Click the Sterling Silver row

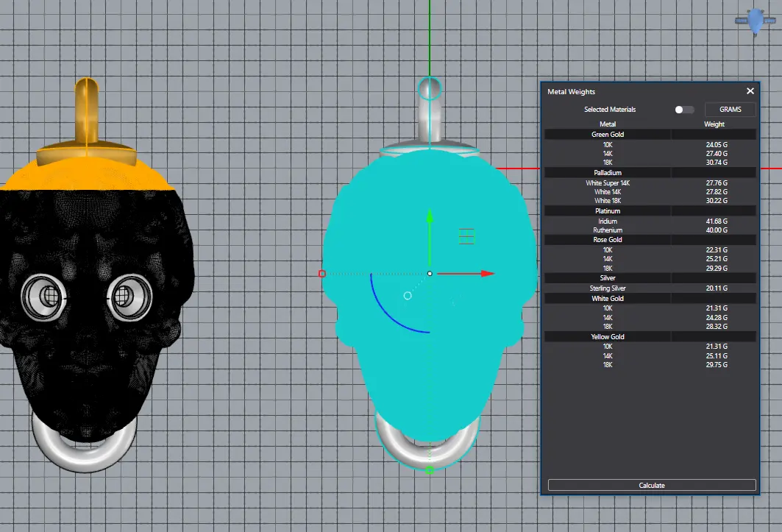point(608,288)
